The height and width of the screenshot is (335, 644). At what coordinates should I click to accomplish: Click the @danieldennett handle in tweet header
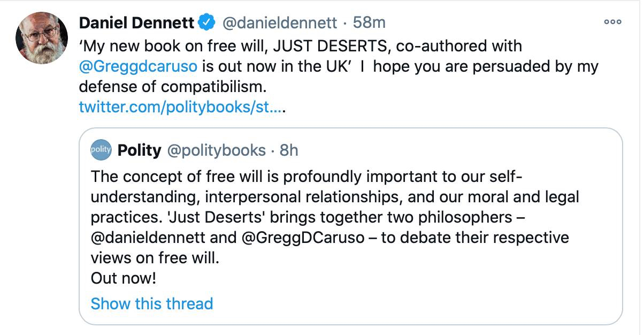(279, 22)
